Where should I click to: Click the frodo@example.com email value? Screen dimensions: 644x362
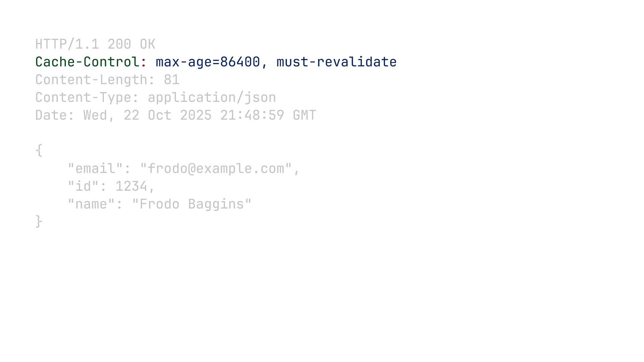click(216, 169)
